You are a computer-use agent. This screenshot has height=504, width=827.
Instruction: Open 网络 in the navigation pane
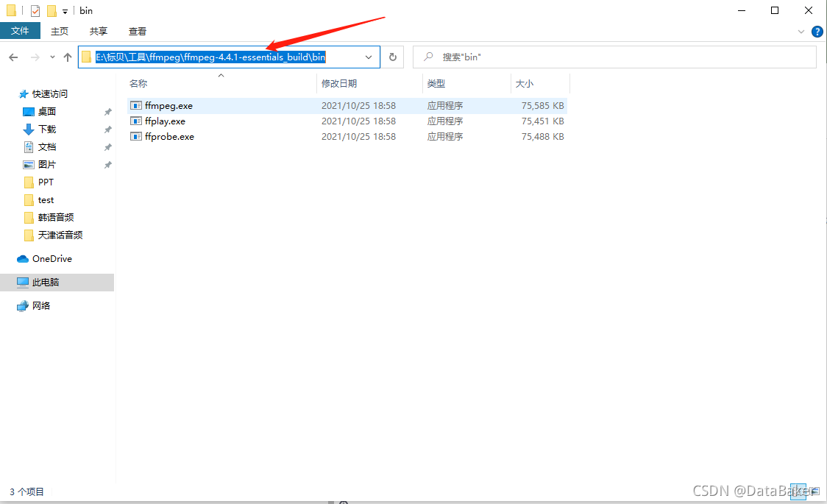pos(40,306)
